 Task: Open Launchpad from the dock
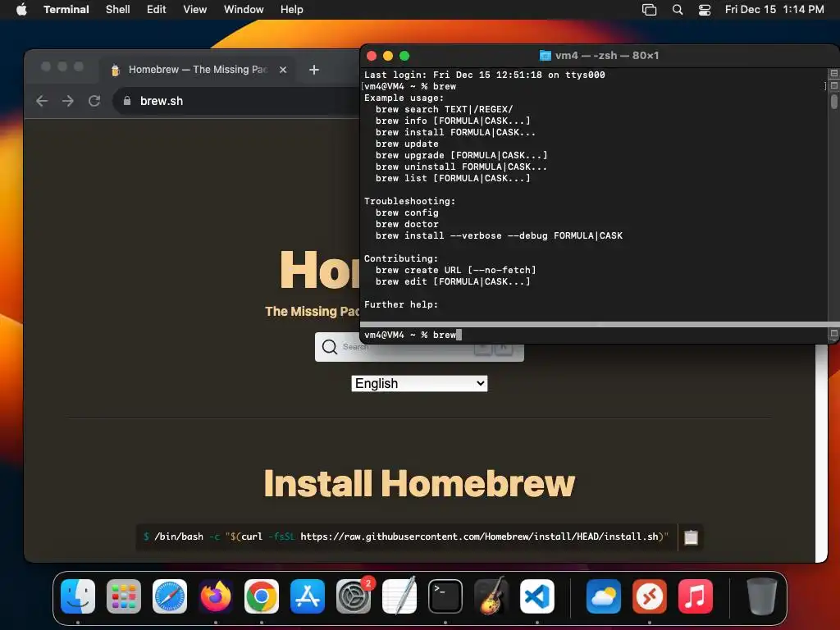[124, 596]
